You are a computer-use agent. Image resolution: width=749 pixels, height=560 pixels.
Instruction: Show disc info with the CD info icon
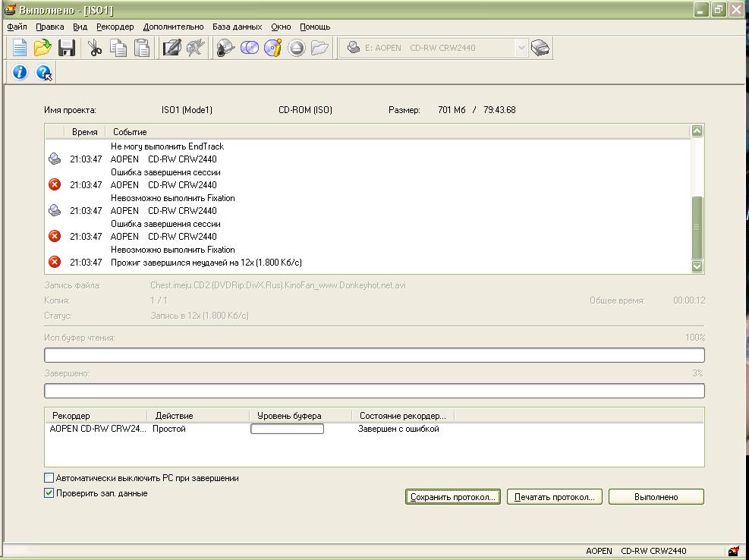(272, 48)
